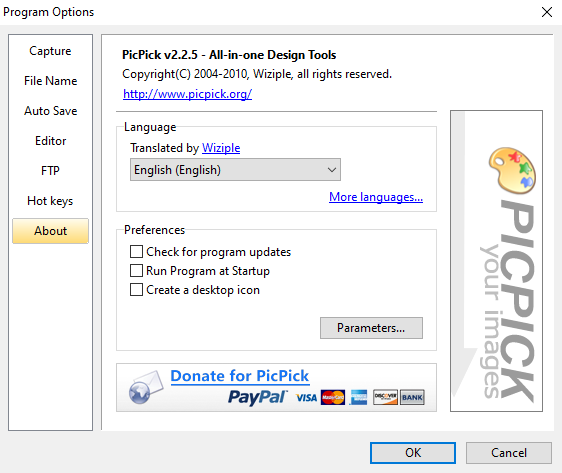Dismiss the dialog with Cancel button

tap(509, 453)
